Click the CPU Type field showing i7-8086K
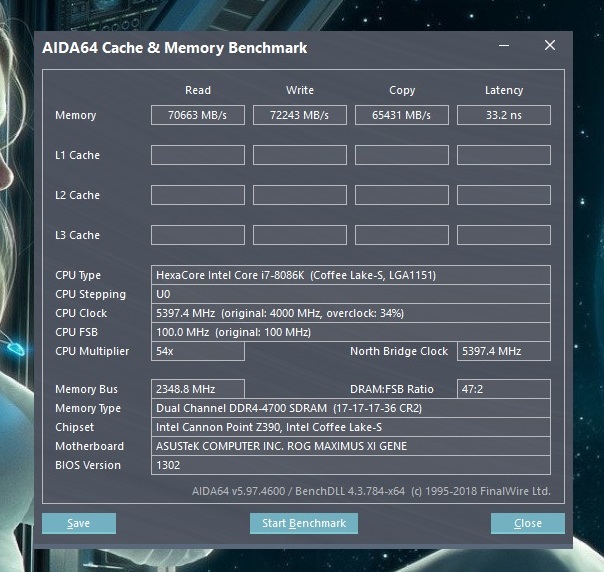Viewport: 604px width, 572px height. click(351, 275)
